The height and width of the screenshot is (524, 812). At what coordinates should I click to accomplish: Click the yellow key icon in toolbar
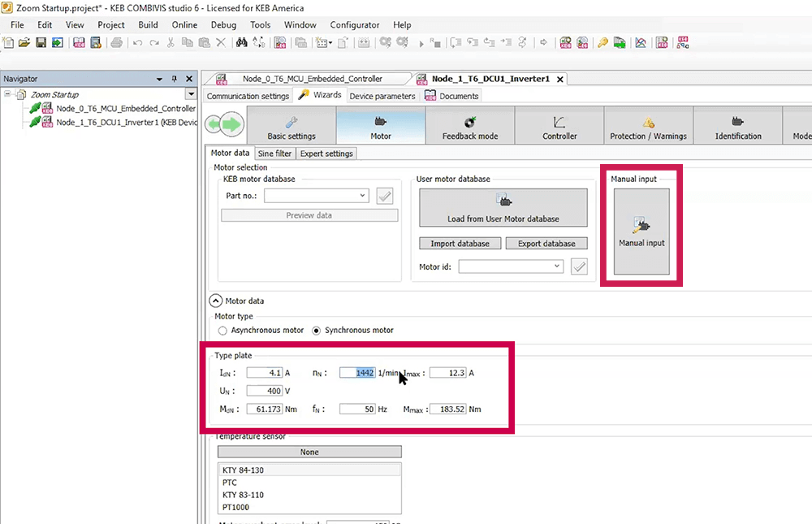[x=603, y=42]
